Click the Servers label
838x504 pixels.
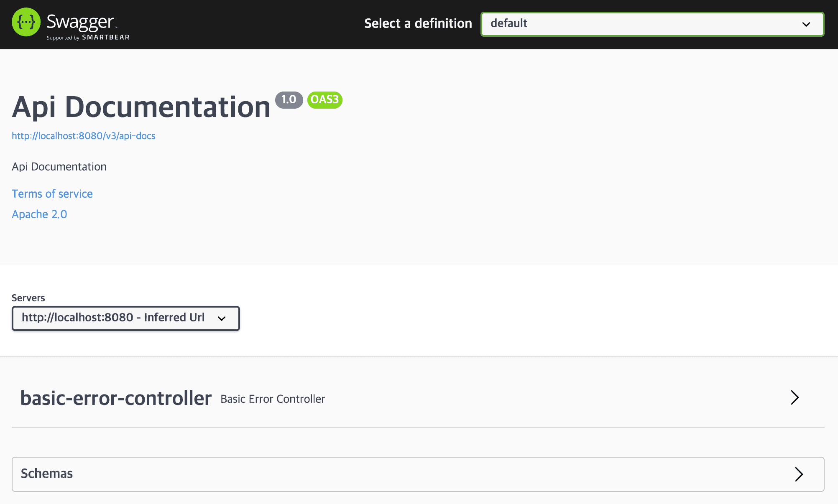pyautogui.click(x=28, y=298)
